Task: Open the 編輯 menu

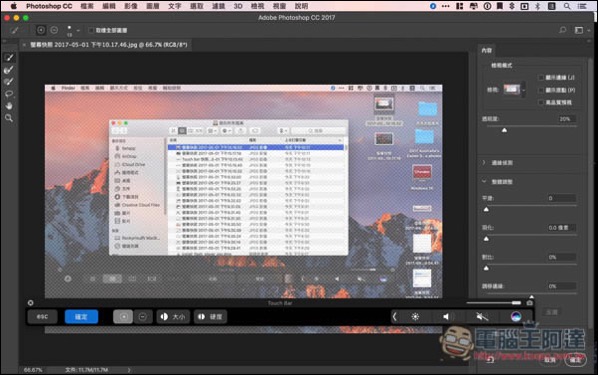Action: (x=109, y=6)
